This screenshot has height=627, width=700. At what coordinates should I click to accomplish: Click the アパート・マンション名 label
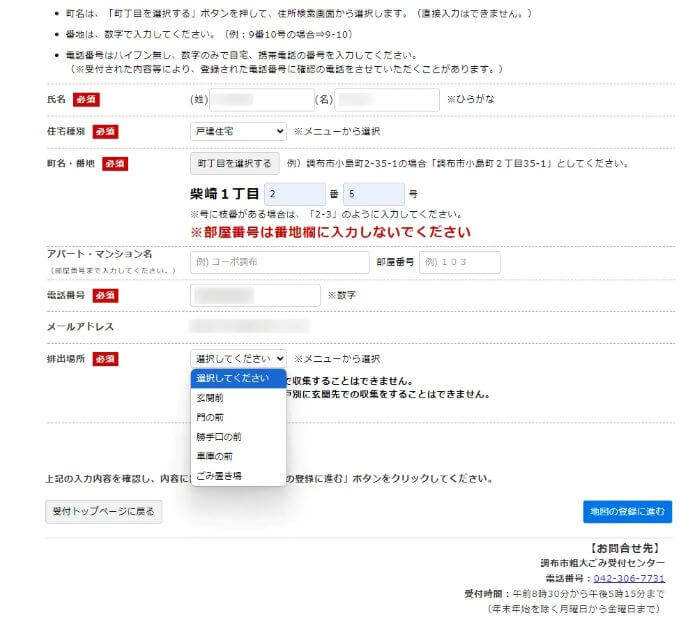coord(100,254)
